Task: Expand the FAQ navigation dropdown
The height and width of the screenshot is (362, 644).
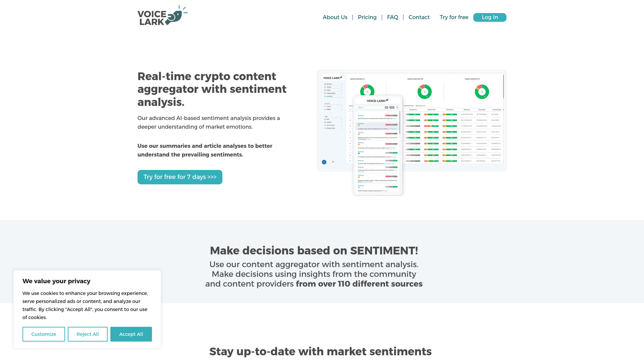Action: 392,17
